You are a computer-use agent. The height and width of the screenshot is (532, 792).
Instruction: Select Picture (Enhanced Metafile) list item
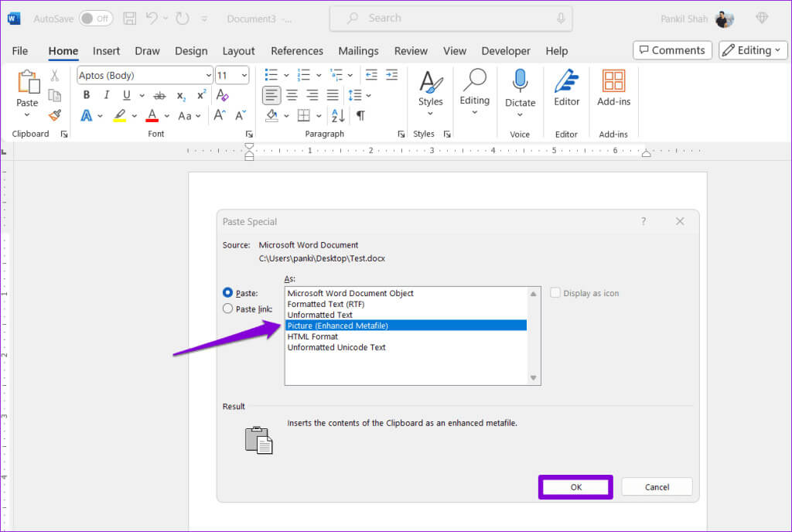coord(406,326)
